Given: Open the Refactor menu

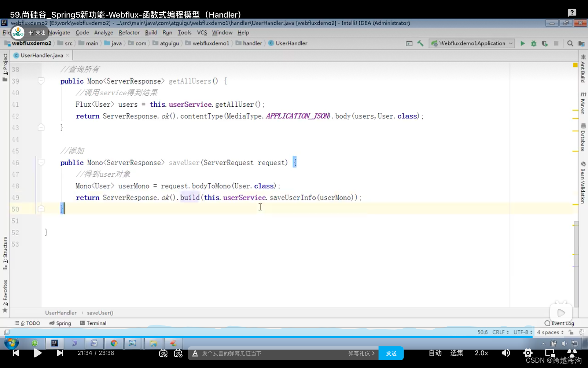Looking at the screenshot, I should coord(129,32).
